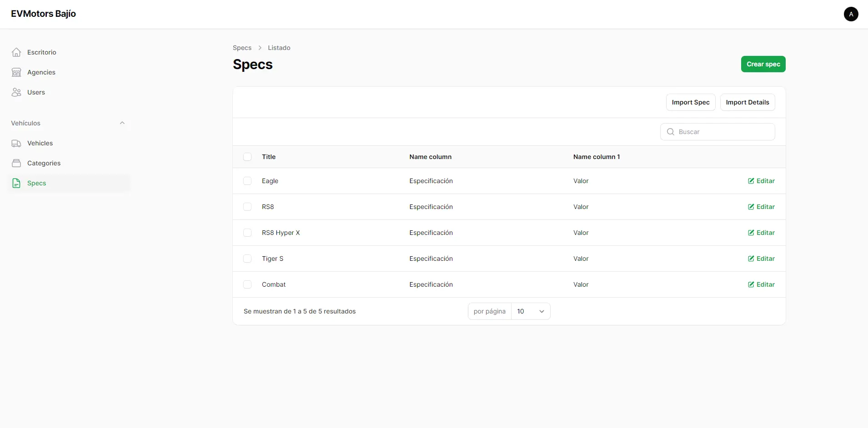The width and height of the screenshot is (868, 428).
Task: Click Especificación in the Tiger S row
Action: (x=431, y=259)
